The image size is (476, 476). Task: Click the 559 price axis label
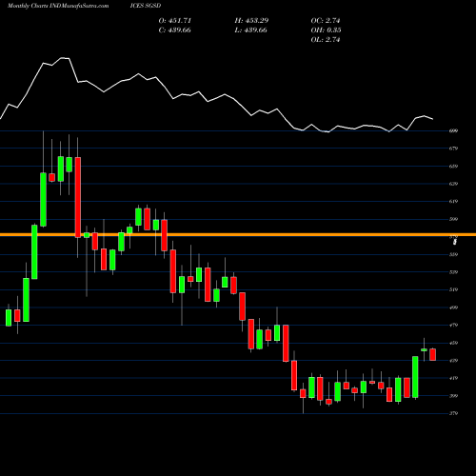tap(453, 254)
